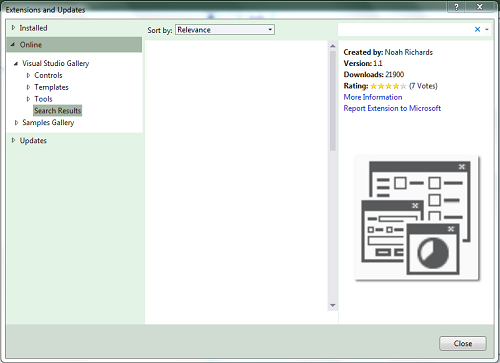Image resolution: width=500 pixels, height=363 pixels.
Task: Click the Help question mark button
Action: click(456, 7)
